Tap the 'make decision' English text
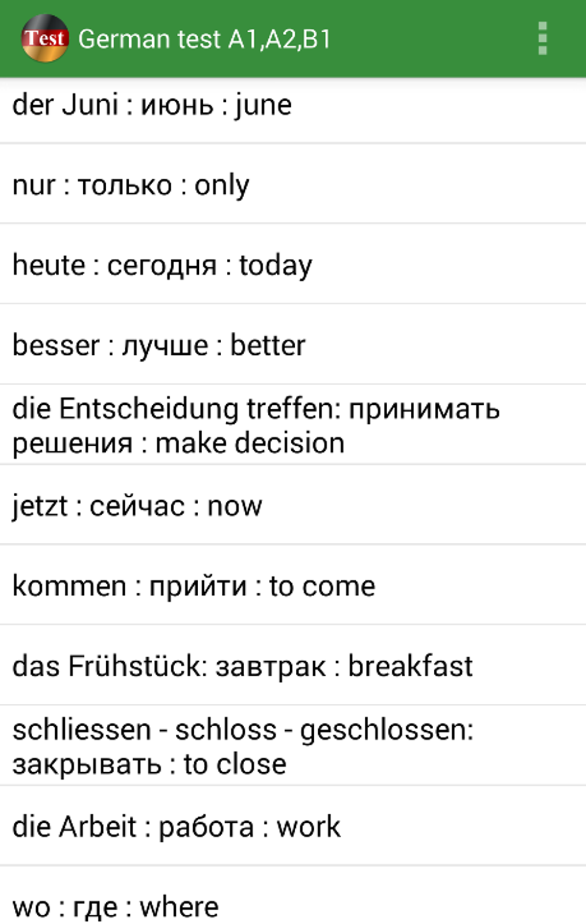This screenshot has height=924, width=586. click(250, 443)
